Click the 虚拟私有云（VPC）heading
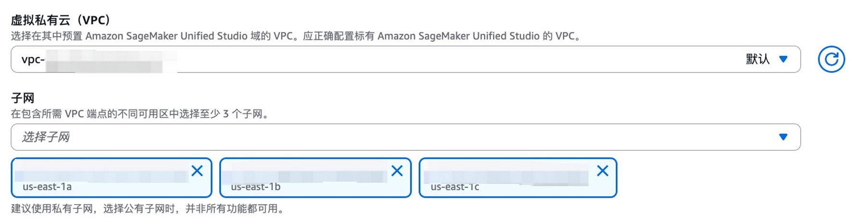Viewport: 868px width, 220px height. 61,20
